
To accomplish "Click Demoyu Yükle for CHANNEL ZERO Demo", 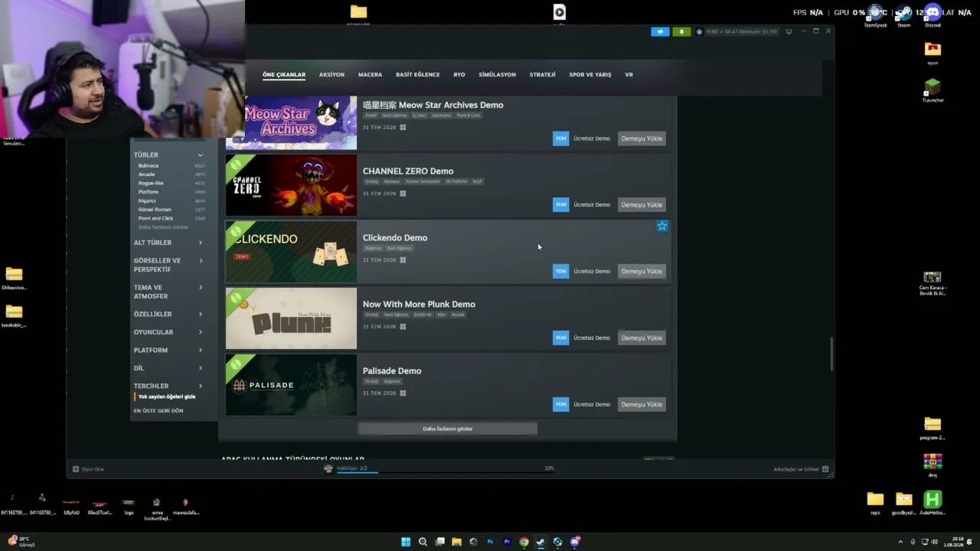I will pyautogui.click(x=642, y=205).
